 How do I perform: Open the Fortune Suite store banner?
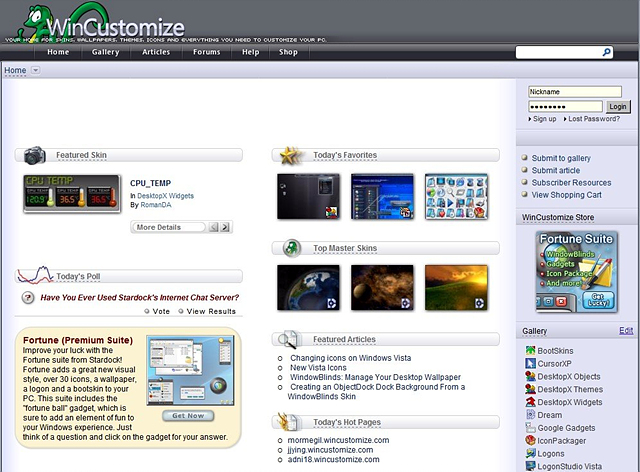576,272
